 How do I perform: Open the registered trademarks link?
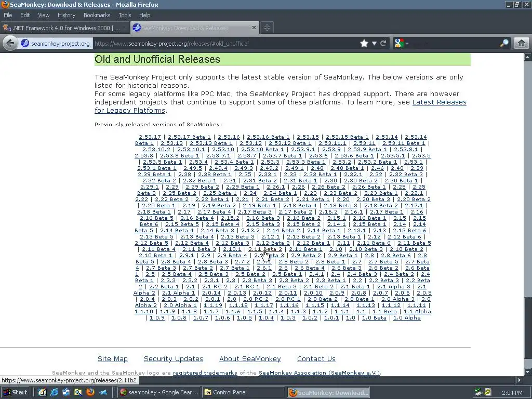(205, 373)
